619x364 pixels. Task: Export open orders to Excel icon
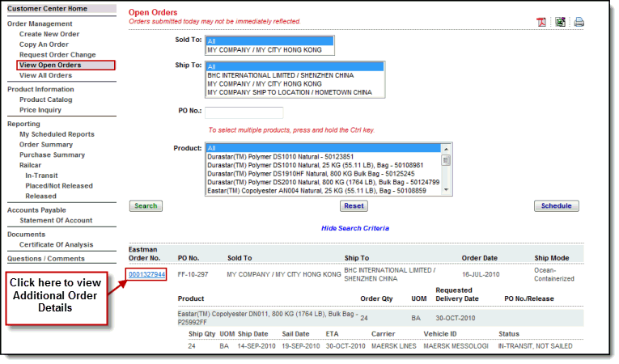560,22
